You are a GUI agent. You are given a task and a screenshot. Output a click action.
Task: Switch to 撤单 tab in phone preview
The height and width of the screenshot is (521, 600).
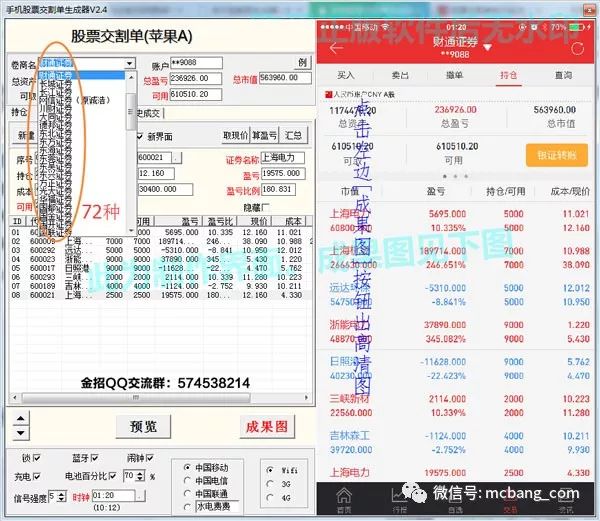click(x=454, y=75)
